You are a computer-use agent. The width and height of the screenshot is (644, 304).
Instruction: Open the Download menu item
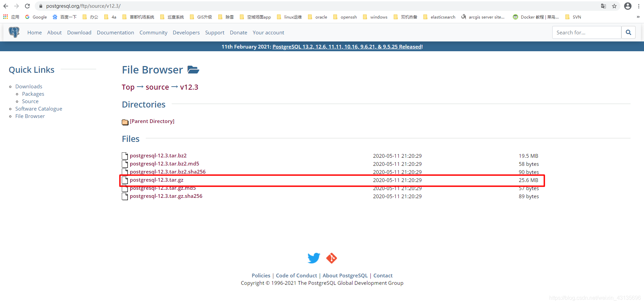tap(79, 32)
